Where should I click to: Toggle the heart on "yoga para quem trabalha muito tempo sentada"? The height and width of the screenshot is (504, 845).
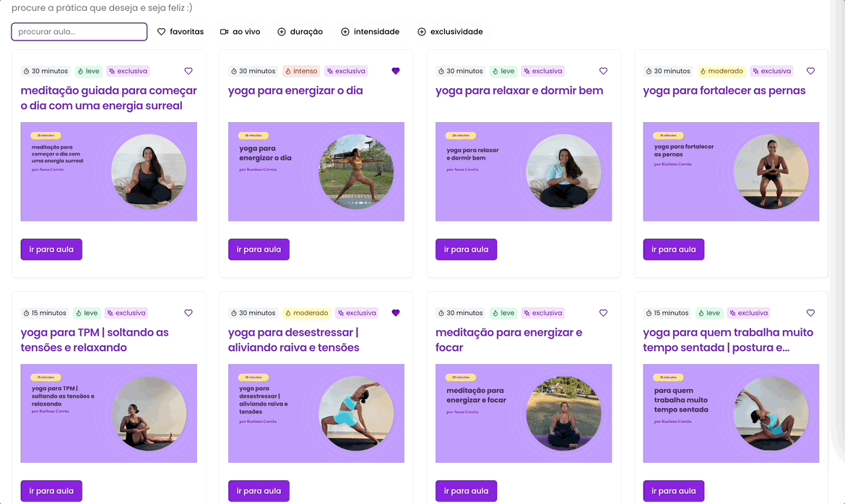810,313
